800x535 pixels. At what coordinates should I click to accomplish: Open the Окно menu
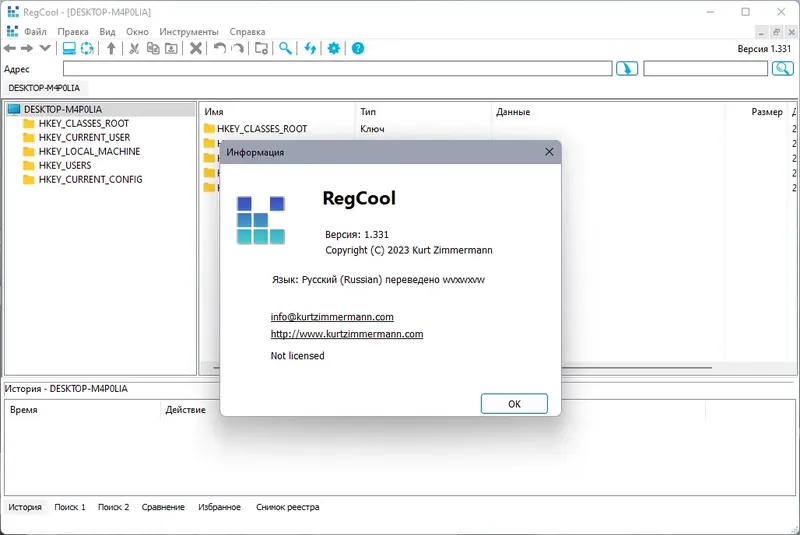coord(137,32)
